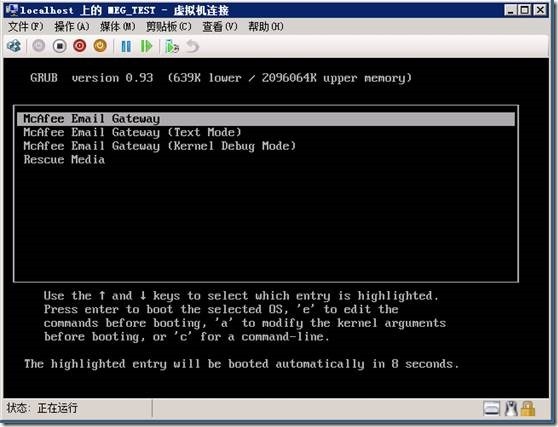The height and width of the screenshot is (427, 558).
Task: Close the virtual machine connection window
Action: point(540,10)
